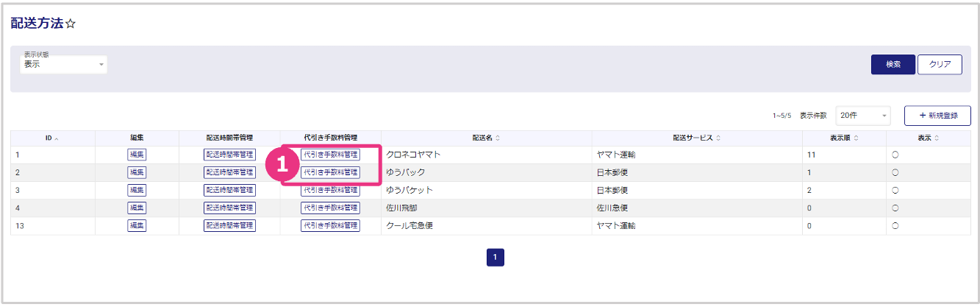The image size is (980, 307).
Task: Open the 表示件数 20件 dropdown
Action: 863,116
